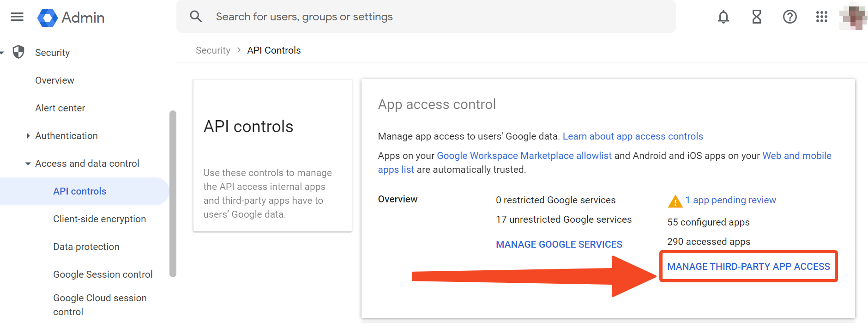Open Google Session control
868x323 pixels.
(103, 274)
